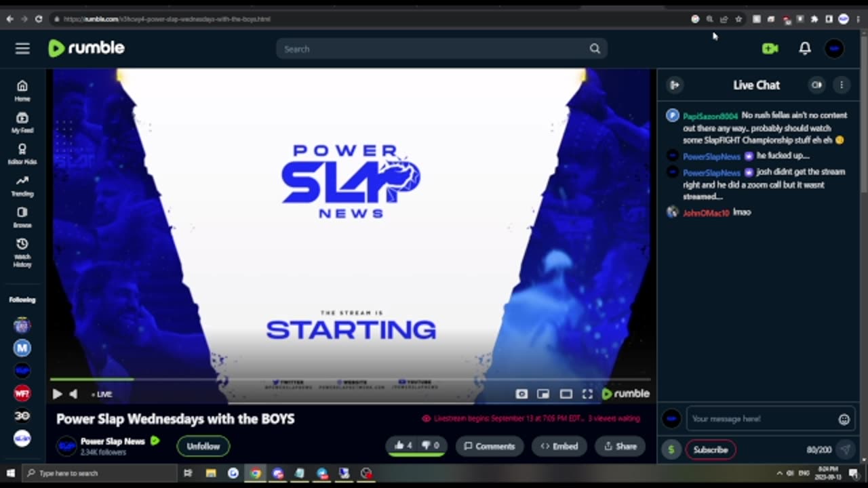Go back in the browser
Viewport: 868px width, 488px height.
[x=9, y=19]
